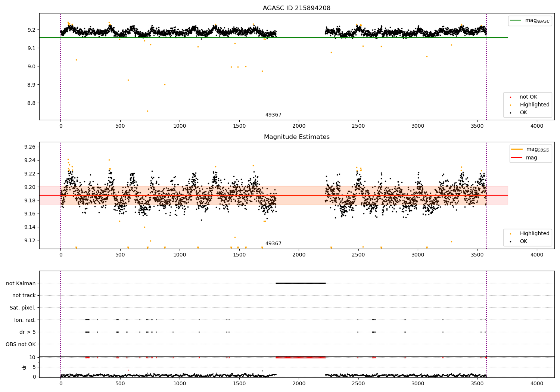
Task: Click the 1000 x-tick under middle plot
Action: [x=180, y=255]
